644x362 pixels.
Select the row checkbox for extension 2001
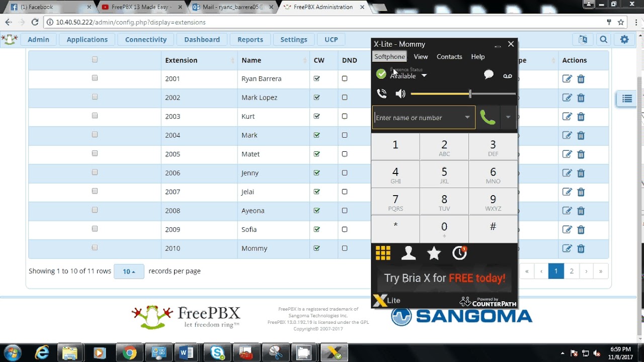click(x=95, y=78)
